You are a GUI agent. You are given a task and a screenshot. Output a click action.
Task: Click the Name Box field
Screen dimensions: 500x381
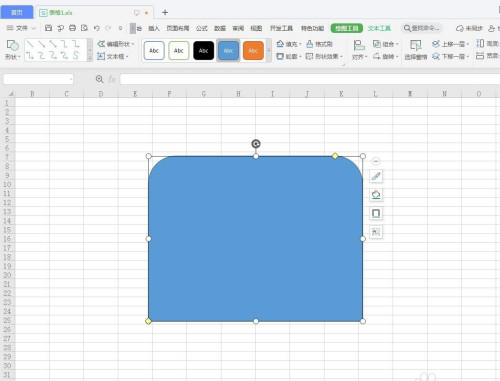tap(38, 79)
